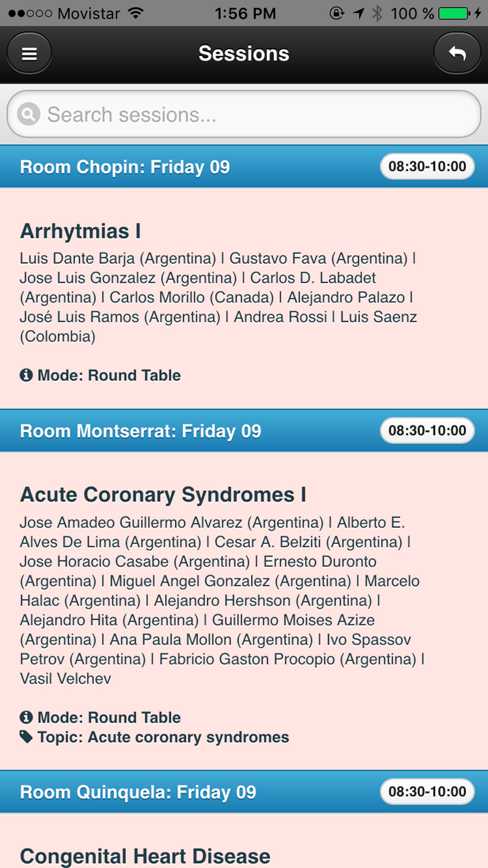The height and width of the screenshot is (868, 488).
Task: Tap the back arrow button
Action: click(x=457, y=53)
